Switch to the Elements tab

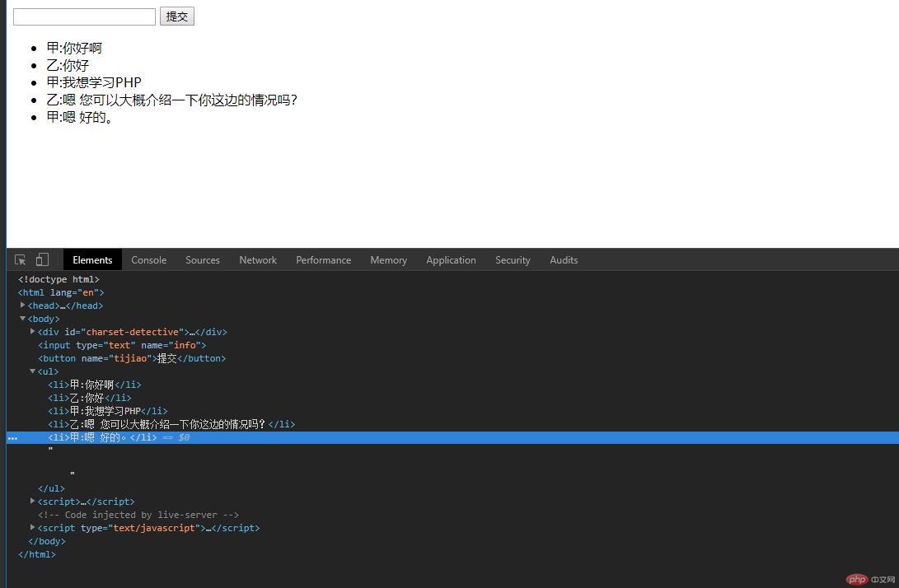pyautogui.click(x=92, y=259)
